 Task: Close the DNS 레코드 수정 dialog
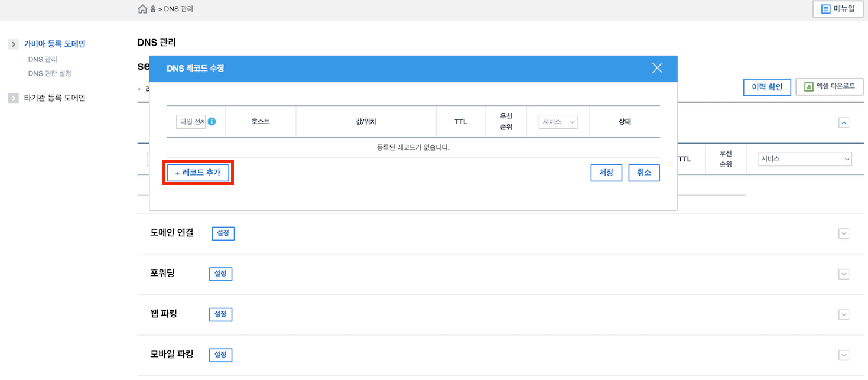(x=657, y=68)
